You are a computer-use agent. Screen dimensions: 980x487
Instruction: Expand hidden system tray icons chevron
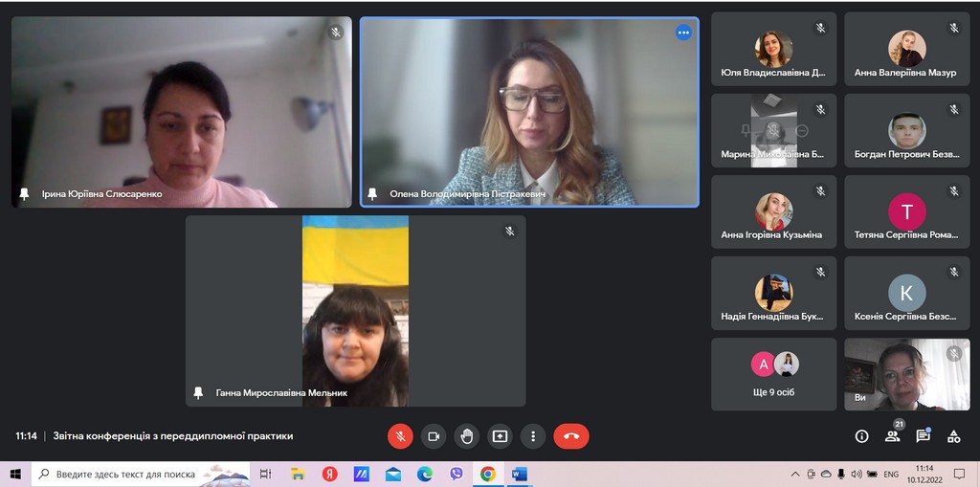point(795,474)
